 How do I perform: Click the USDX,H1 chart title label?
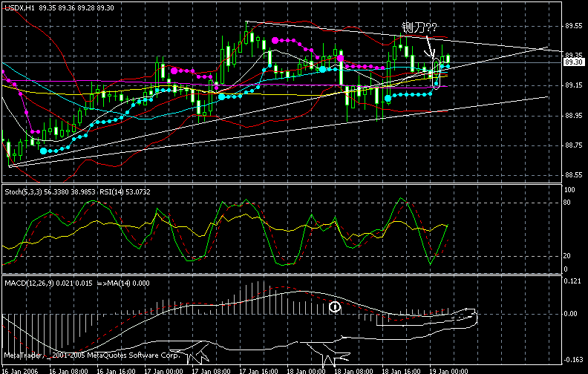pos(19,8)
